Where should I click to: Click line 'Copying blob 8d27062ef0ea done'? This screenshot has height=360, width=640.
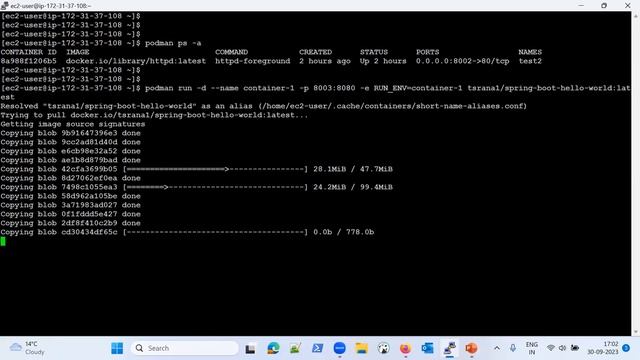(x=71, y=178)
